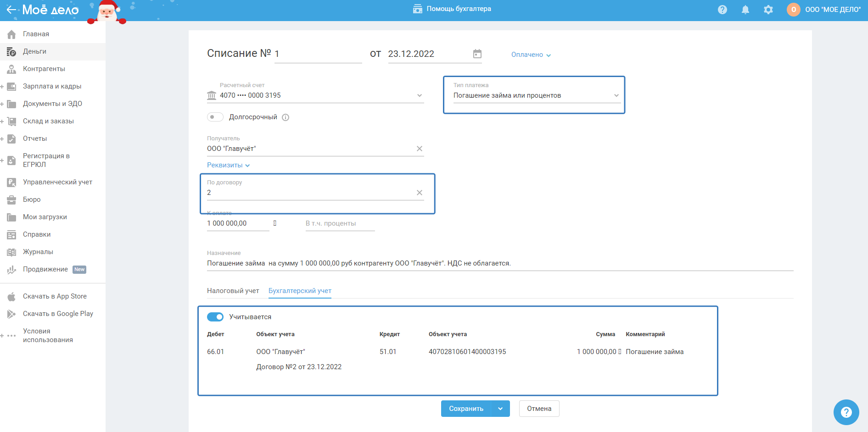
Task: Open the Оплачено status dropdown
Action: (x=531, y=55)
